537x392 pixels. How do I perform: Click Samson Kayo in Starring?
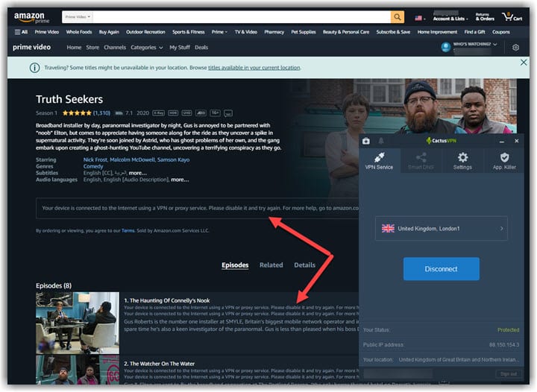pos(173,159)
